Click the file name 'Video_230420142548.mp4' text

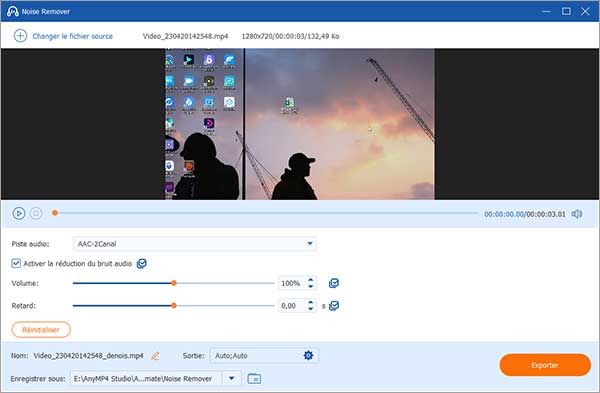[x=185, y=36]
